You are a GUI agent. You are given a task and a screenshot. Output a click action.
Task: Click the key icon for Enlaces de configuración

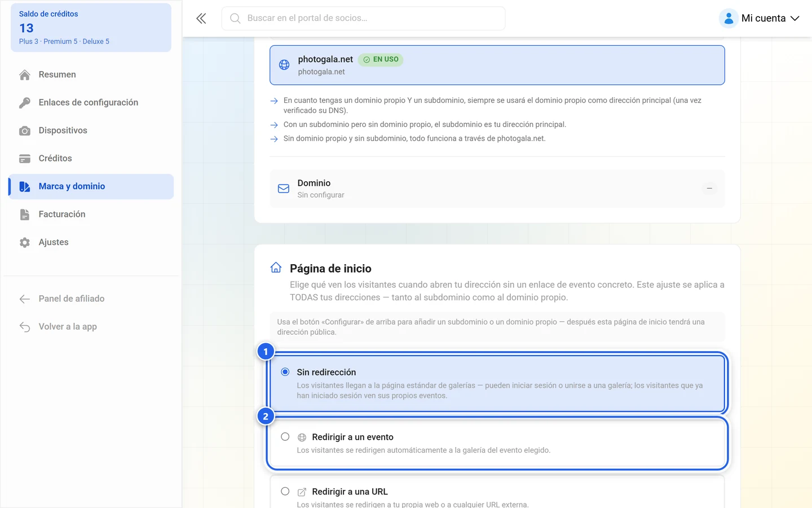point(25,103)
